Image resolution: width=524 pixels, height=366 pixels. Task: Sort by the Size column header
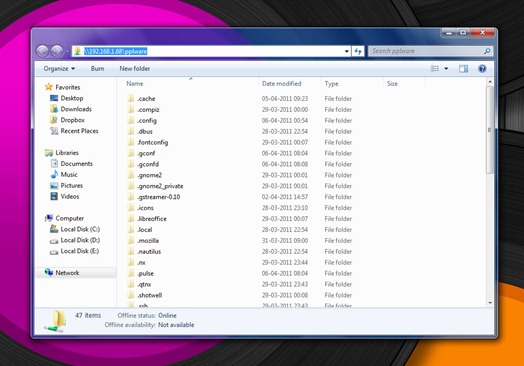392,84
